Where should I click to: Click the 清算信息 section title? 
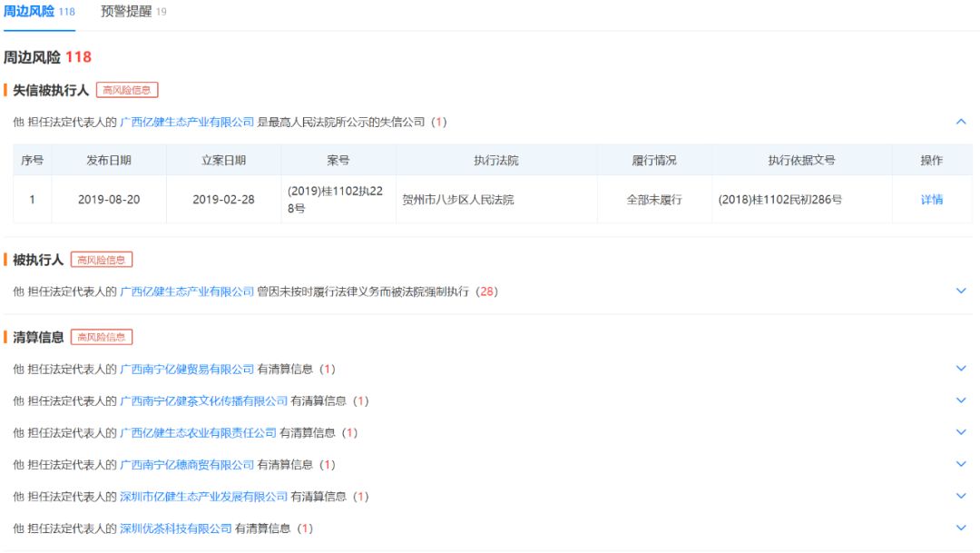point(38,337)
